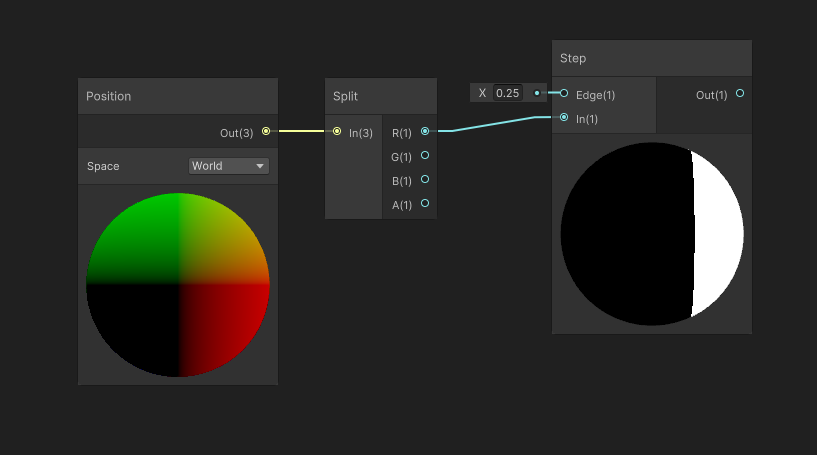Click the In(1) label on Step node
Viewport: 817px width, 455px height.
[x=587, y=119]
